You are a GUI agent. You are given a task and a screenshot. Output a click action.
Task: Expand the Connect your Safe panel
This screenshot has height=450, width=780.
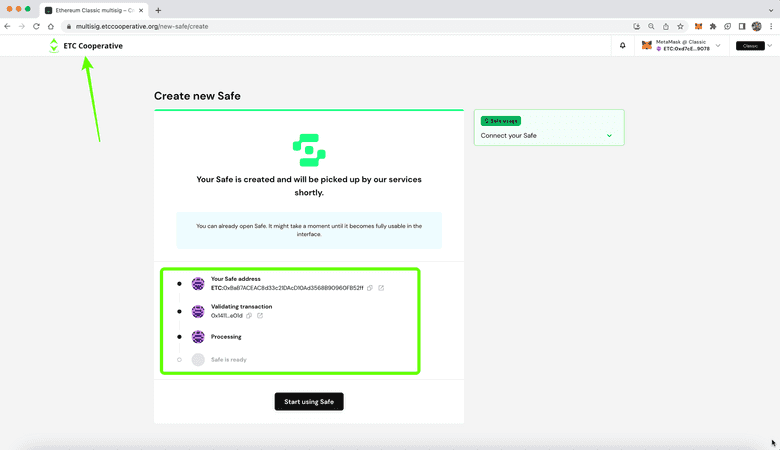pos(609,135)
